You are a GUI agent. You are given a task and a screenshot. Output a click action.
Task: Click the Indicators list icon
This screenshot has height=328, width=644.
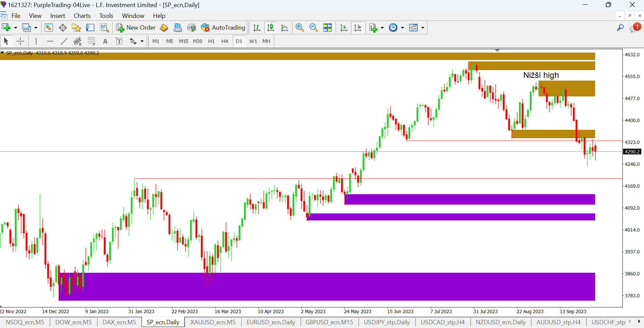coord(373,28)
